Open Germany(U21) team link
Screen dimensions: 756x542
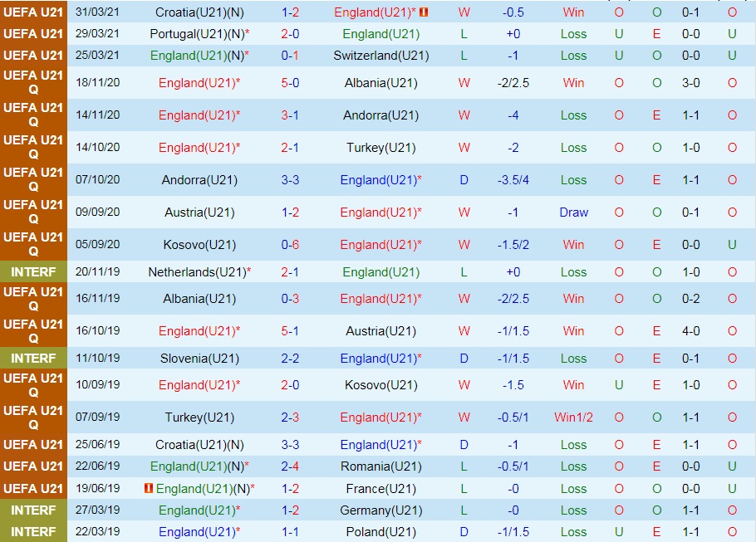tap(380, 510)
